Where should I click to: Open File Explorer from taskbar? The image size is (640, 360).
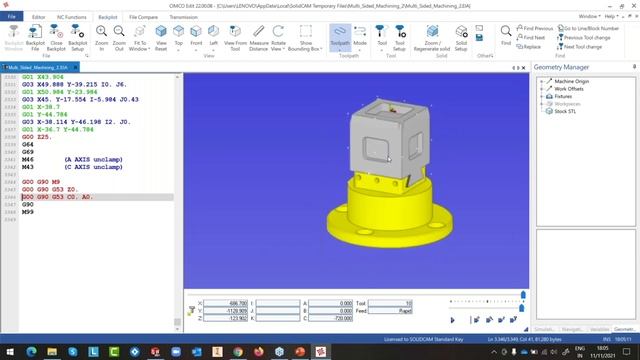coord(52,351)
